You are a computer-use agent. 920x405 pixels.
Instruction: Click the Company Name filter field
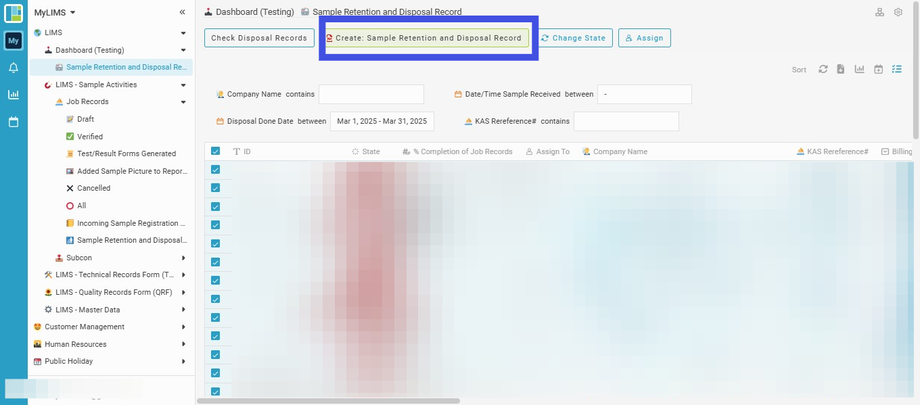point(371,94)
